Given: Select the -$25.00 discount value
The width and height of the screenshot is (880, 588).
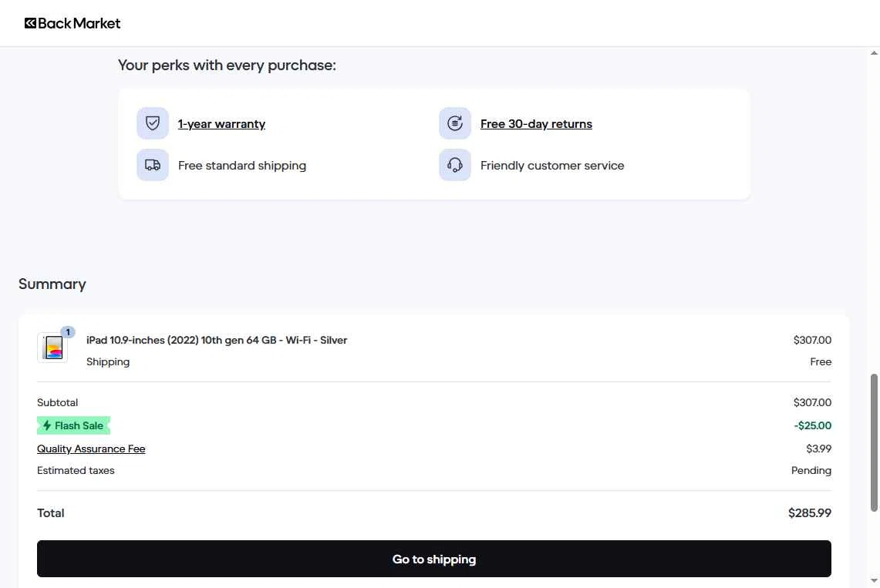Looking at the screenshot, I should point(813,425).
